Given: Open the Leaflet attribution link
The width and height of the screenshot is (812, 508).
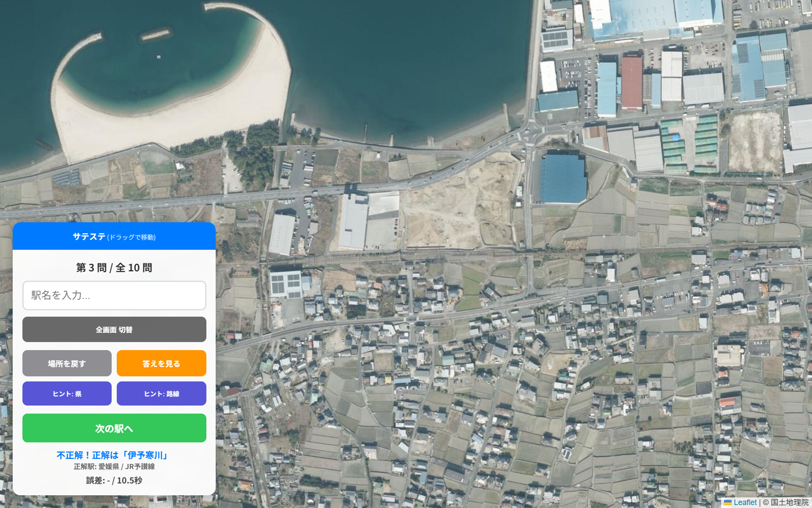Looking at the screenshot, I should click(x=745, y=502).
